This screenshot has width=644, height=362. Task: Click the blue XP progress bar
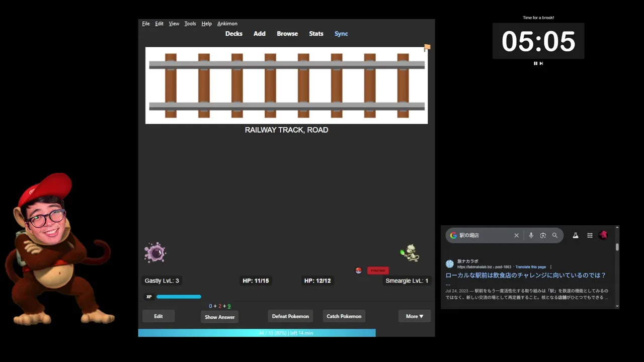coord(179,297)
